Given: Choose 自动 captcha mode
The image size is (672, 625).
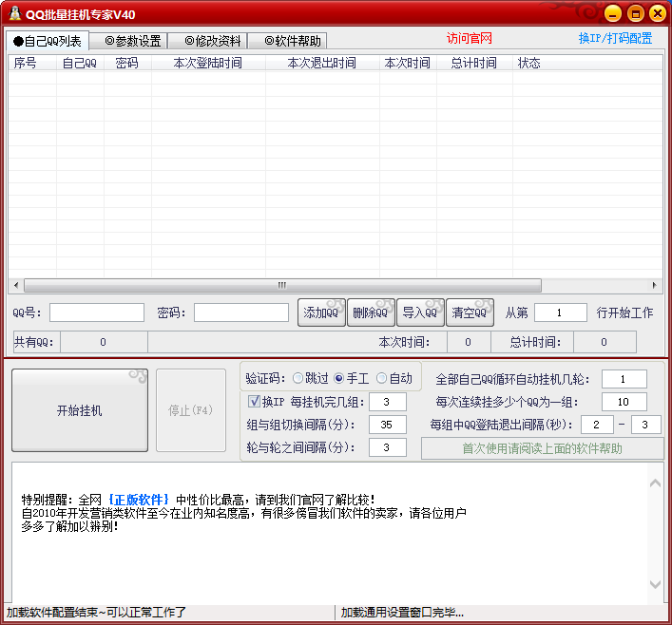Looking at the screenshot, I should [x=382, y=378].
